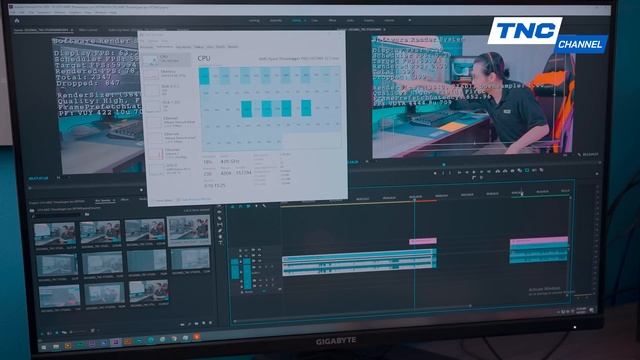The width and height of the screenshot is (640, 360).
Task: Click the Extract button in Program monitor
Action: pos(505,171)
